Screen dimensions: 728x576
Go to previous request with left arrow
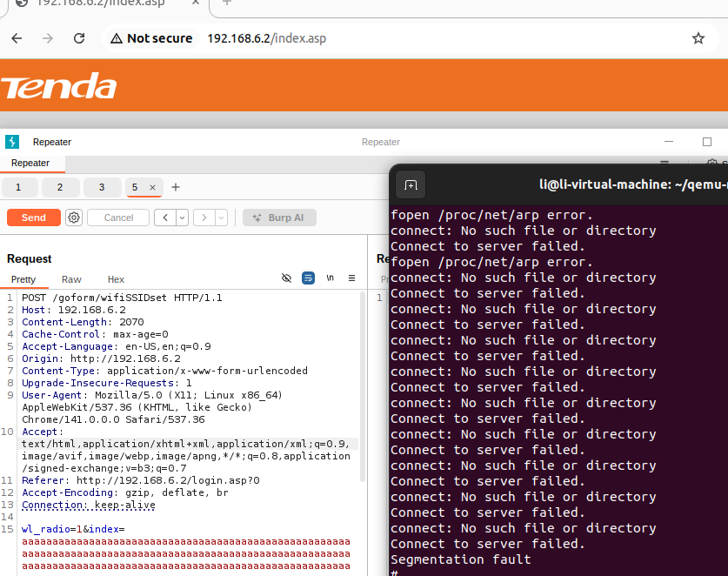click(165, 218)
